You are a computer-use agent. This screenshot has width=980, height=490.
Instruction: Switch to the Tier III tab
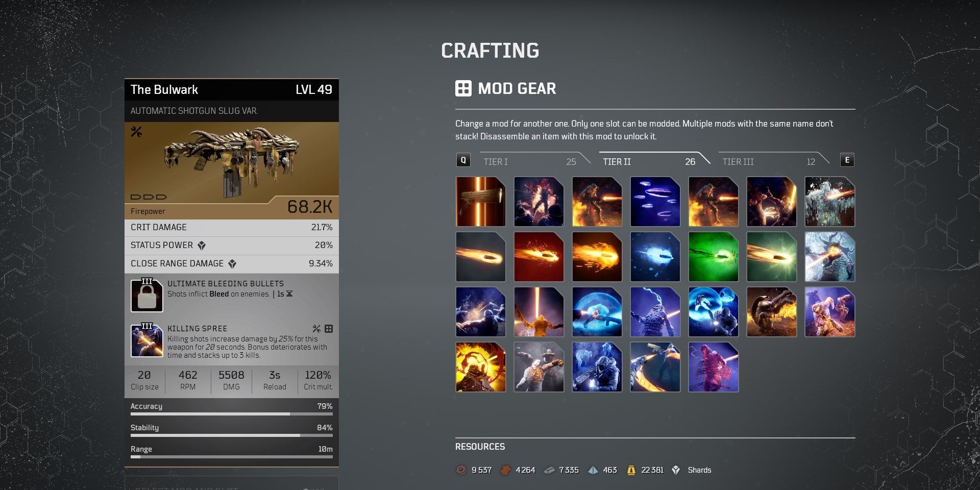pyautogui.click(x=769, y=161)
